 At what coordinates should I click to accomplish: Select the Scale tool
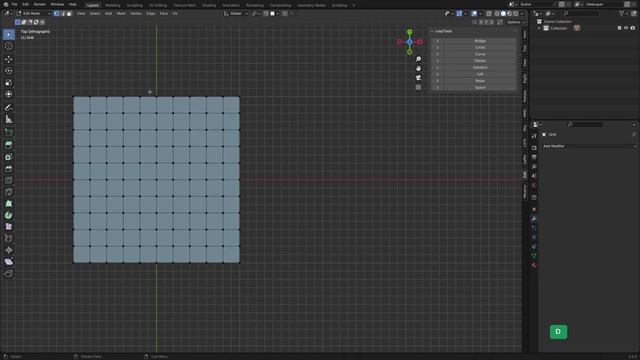click(x=9, y=82)
